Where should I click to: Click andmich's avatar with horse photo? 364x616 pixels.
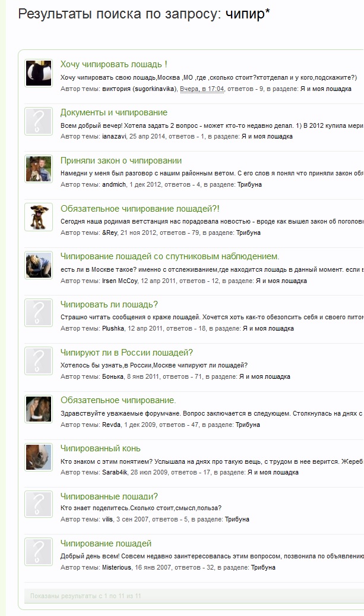(39, 169)
